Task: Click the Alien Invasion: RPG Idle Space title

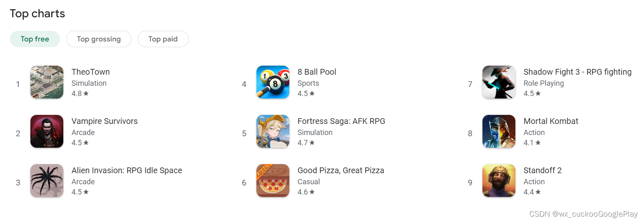Action: (x=127, y=170)
